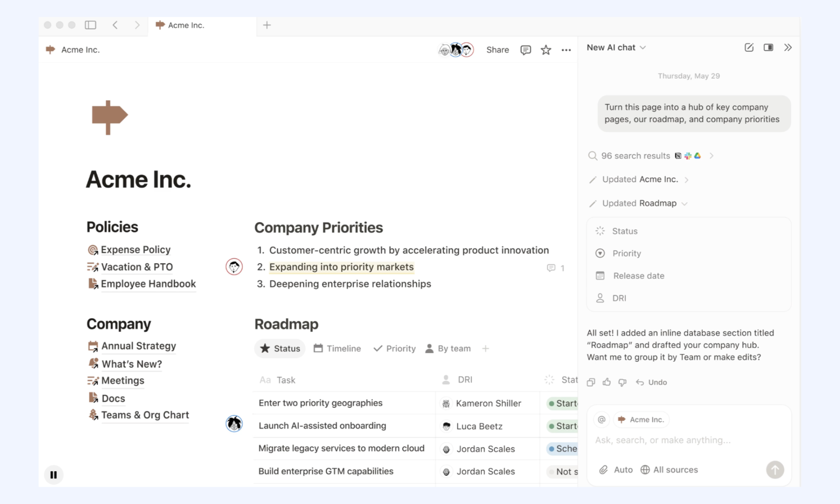Screen dimensions: 840x504
Task: Click the Acme Inc. breadcrumb
Action: coord(73,50)
